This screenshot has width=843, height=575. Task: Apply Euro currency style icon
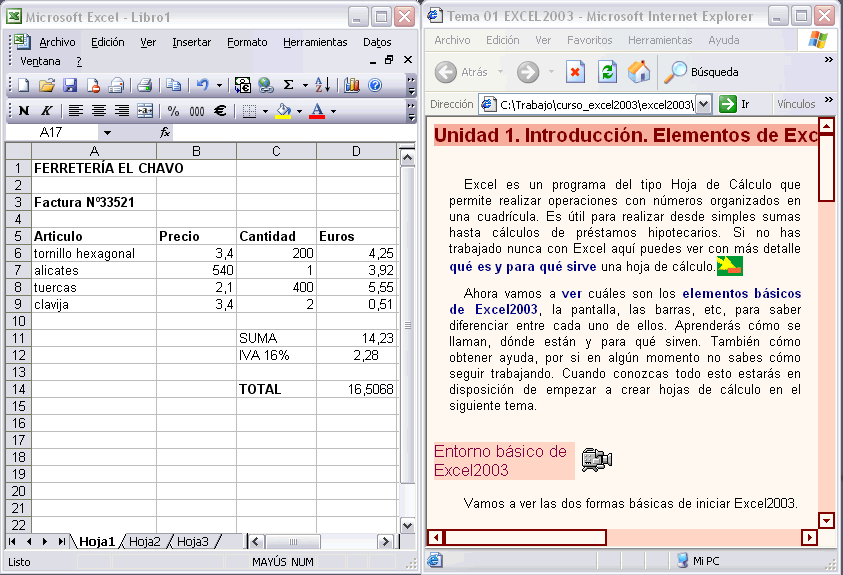[219, 111]
